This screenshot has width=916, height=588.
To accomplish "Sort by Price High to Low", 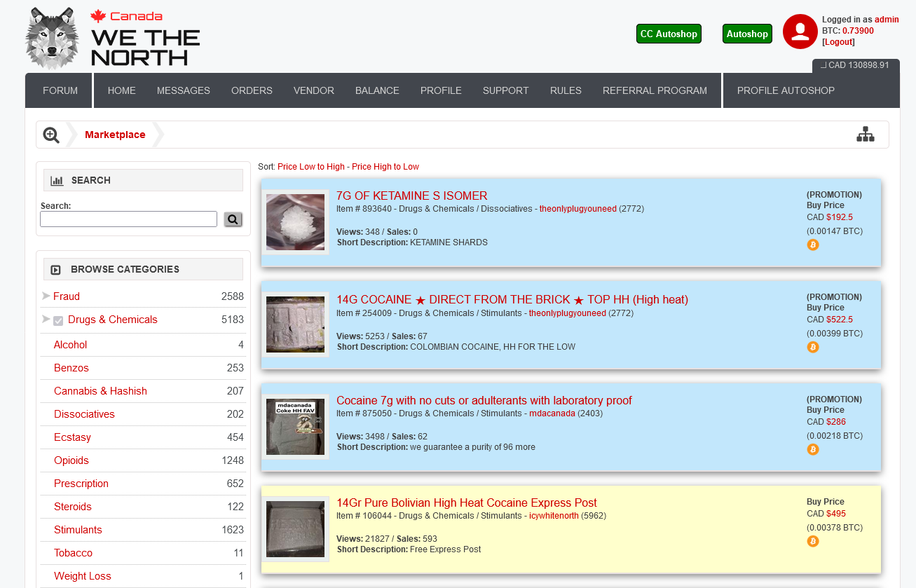I will [385, 167].
